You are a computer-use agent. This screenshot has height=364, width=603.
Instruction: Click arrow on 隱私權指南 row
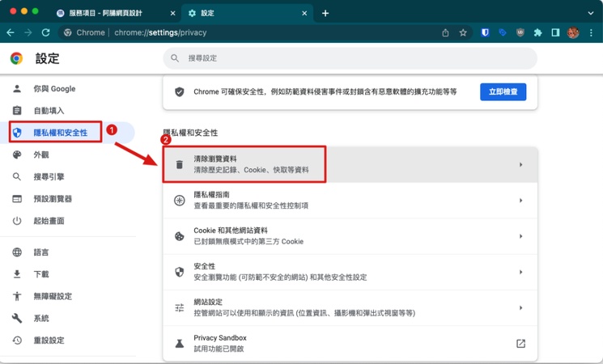520,201
